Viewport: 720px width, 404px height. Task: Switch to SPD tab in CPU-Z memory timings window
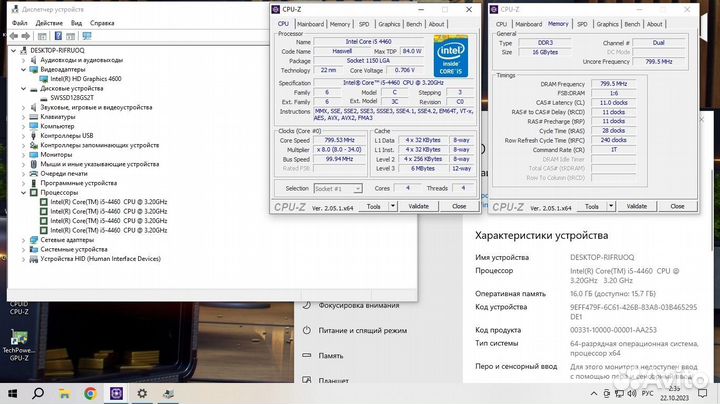582,23
